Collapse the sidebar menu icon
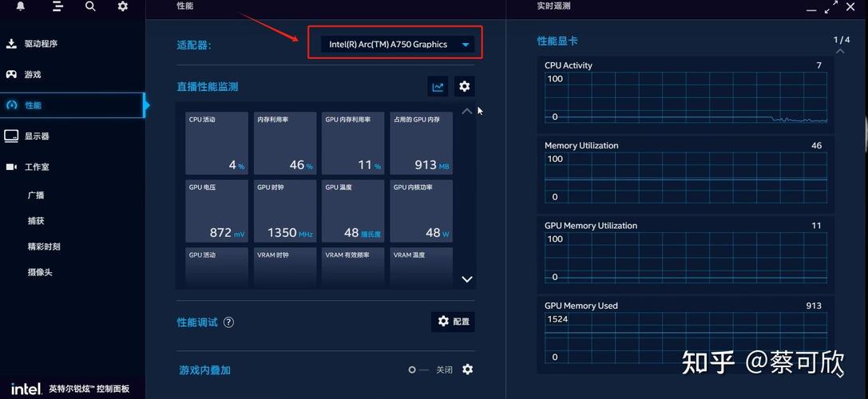The image size is (868, 399). (x=57, y=6)
